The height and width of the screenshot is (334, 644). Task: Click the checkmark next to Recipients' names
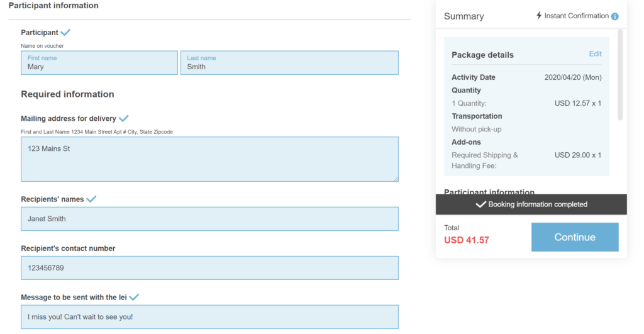[x=91, y=199]
